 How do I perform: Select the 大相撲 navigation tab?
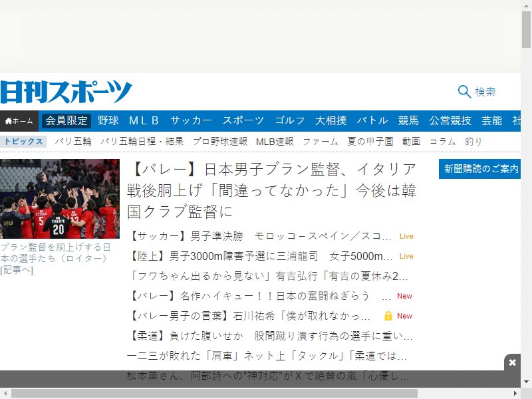click(331, 121)
